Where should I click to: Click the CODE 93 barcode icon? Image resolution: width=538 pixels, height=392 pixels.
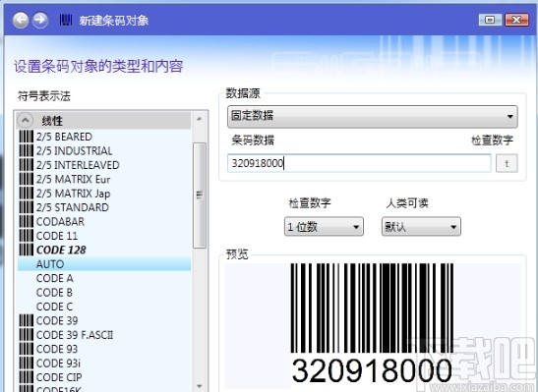coord(27,349)
